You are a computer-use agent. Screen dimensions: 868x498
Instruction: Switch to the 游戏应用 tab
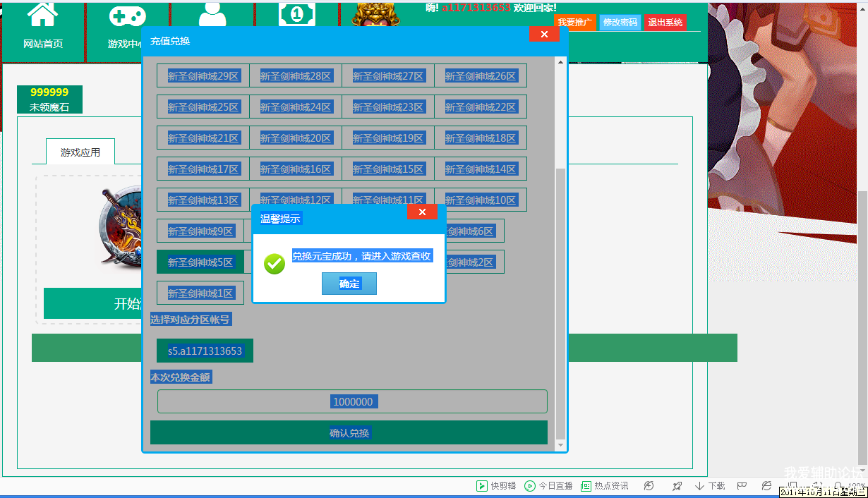point(80,152)
